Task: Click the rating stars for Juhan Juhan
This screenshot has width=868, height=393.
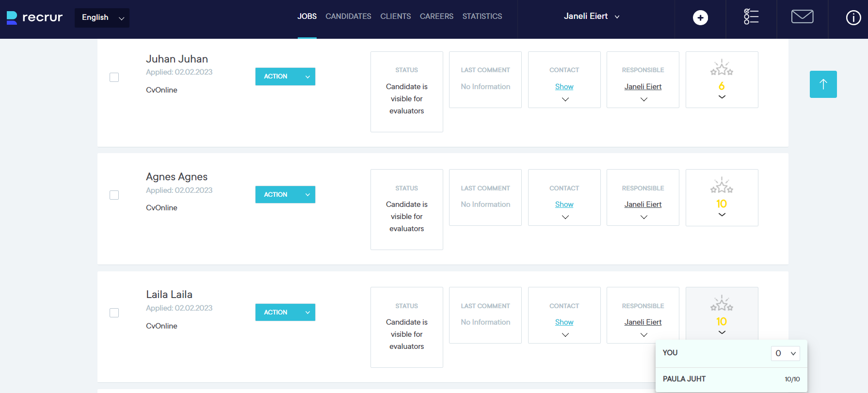Action: click(722, 69)
